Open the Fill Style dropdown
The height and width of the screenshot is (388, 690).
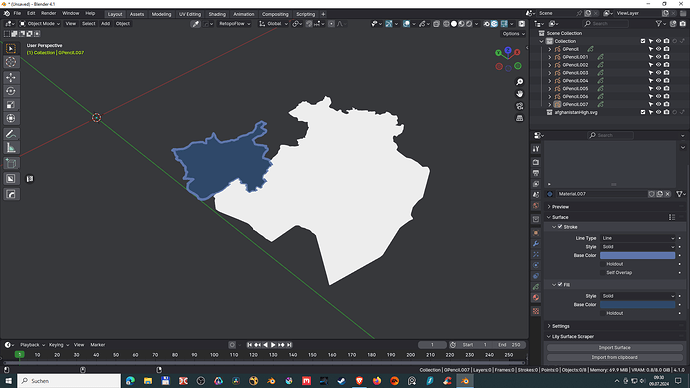tap(638, 296)
